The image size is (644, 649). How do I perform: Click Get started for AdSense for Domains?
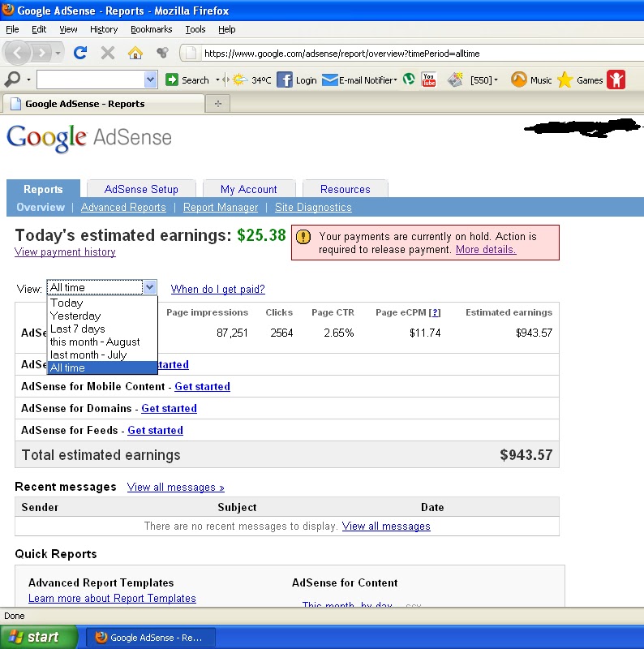coord(169,409)
